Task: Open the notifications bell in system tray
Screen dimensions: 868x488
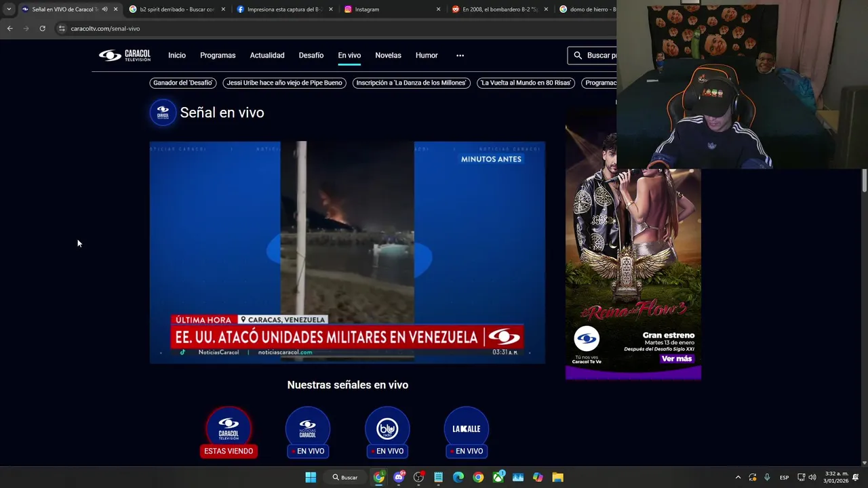Action: [x=855, y=477]
